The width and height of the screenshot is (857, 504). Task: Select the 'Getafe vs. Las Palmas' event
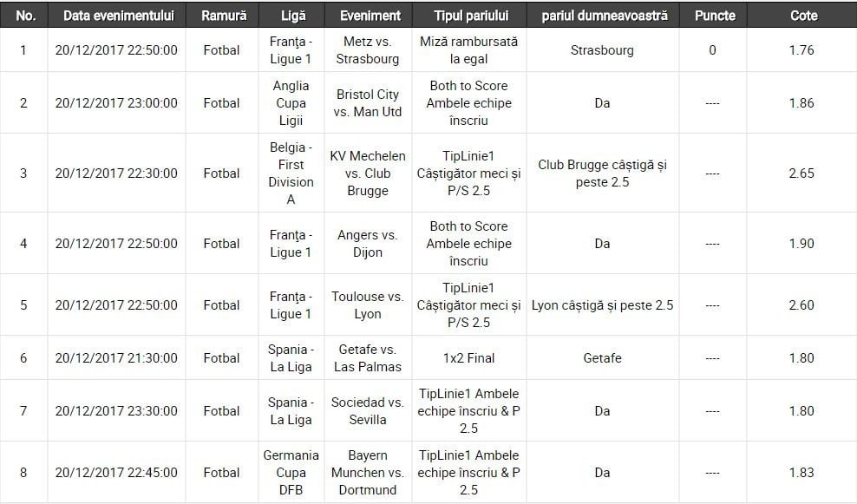point(368,358)
